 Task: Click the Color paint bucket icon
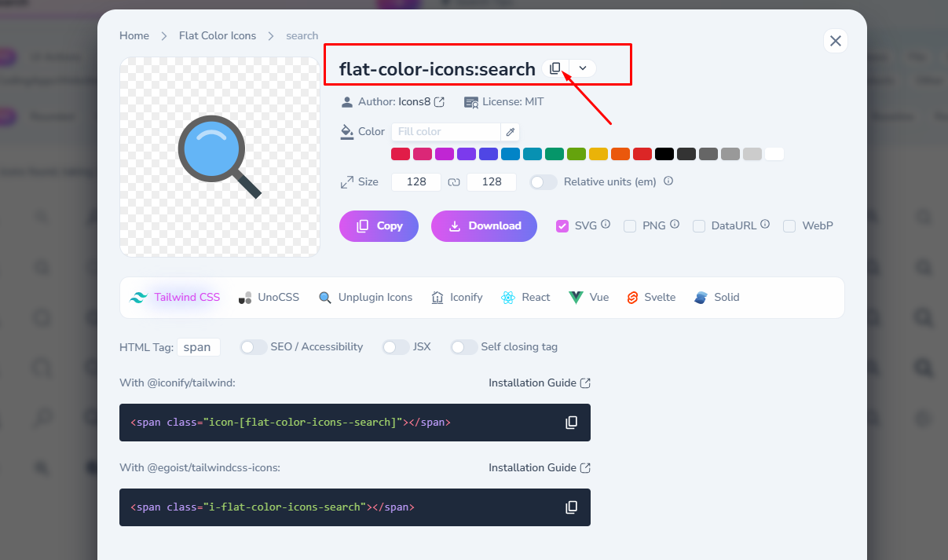pos(346,132)
